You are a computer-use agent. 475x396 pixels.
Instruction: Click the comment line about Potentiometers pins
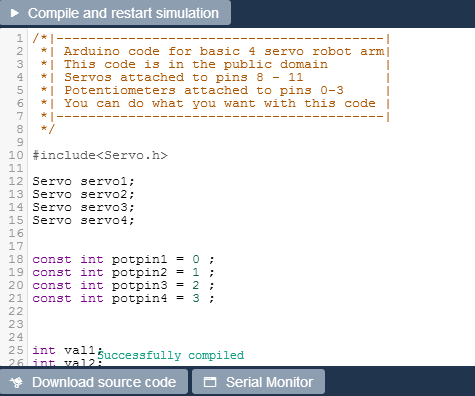pyautogui.click(x=204, y=90)
